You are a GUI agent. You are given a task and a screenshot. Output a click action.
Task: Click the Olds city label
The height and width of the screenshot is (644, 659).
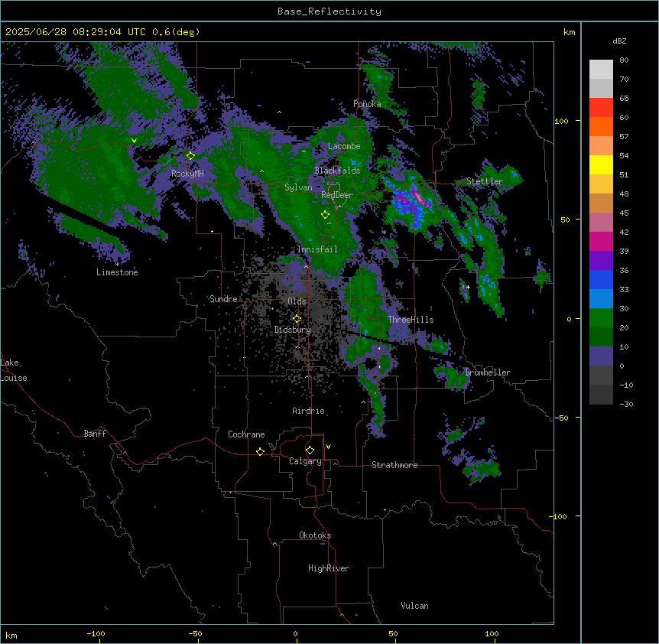pyautogui.click(x=297, y=301)
